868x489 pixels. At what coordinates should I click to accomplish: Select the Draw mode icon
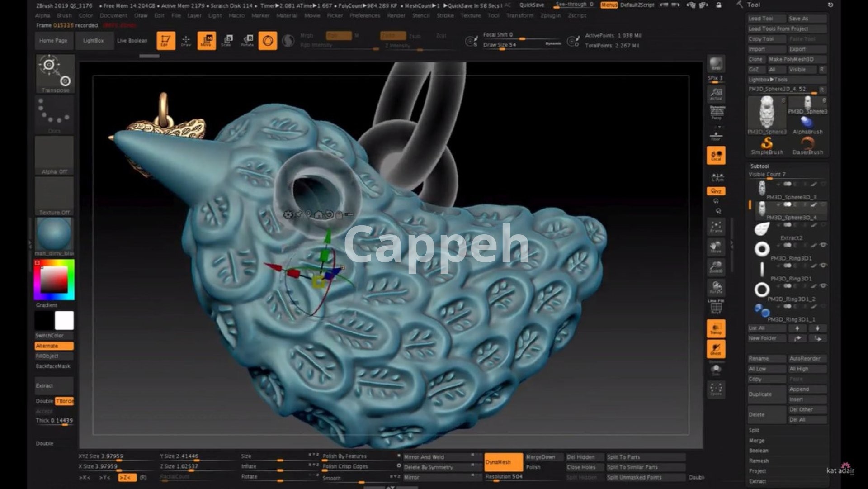(186, 41)
